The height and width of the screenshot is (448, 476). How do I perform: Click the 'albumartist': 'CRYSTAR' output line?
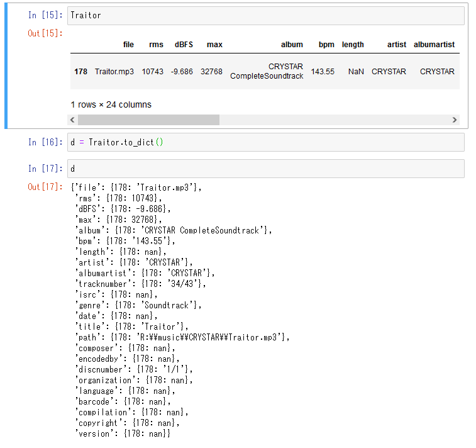click(x=145, y=273)
